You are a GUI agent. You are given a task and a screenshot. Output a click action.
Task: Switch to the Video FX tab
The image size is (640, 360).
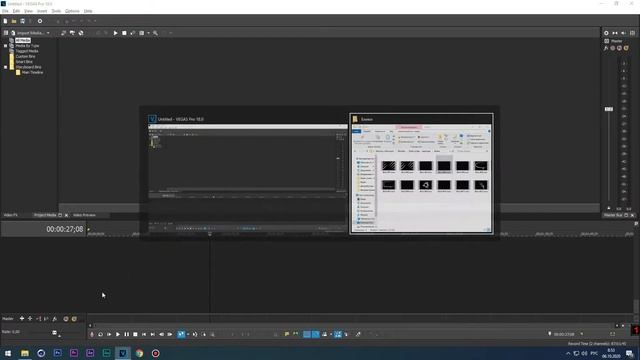(11, 215)
